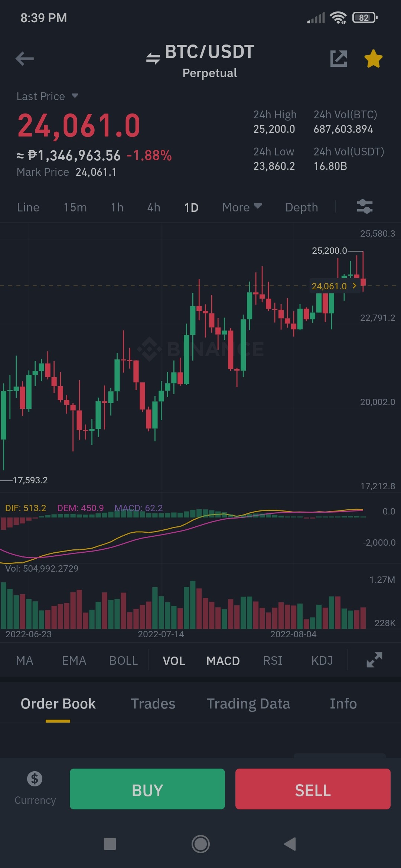Expand the More timeframes dropdown
The height and width of the screenshot is (868, 401).
pyautogui.click(x=242, y=207)
